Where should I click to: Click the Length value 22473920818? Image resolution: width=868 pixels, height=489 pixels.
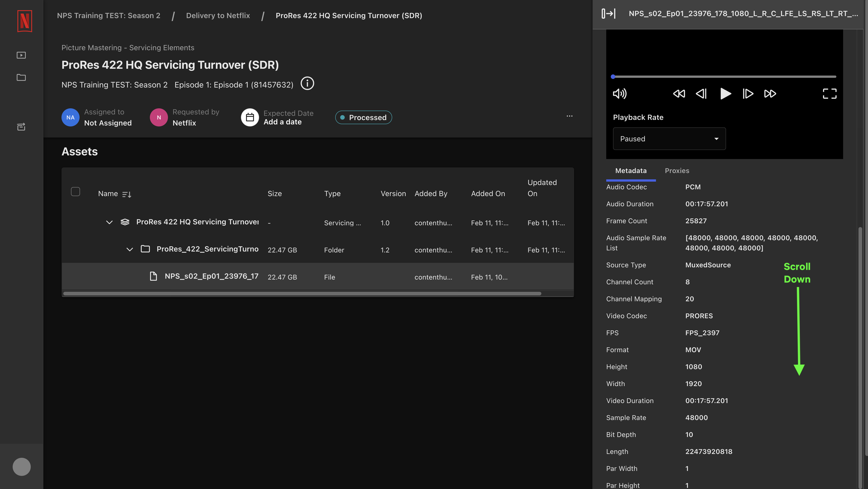[x=709, y=451]
